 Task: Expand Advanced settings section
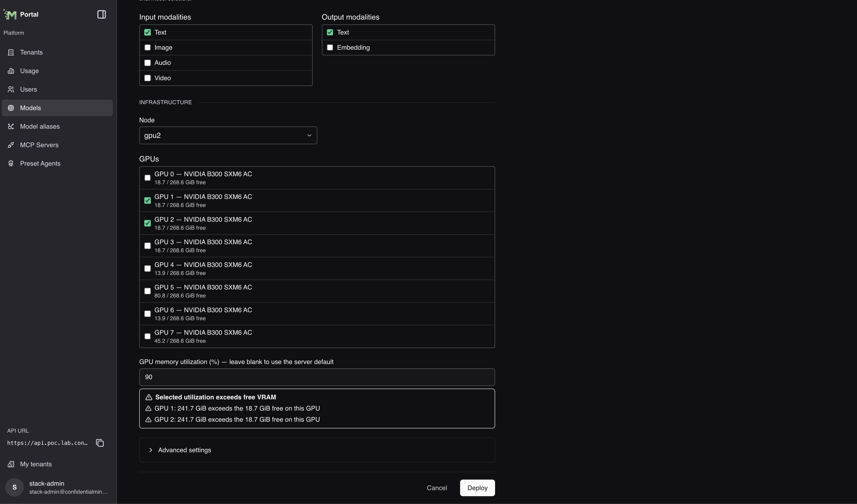pyautogui.click(x=317, y=450)
